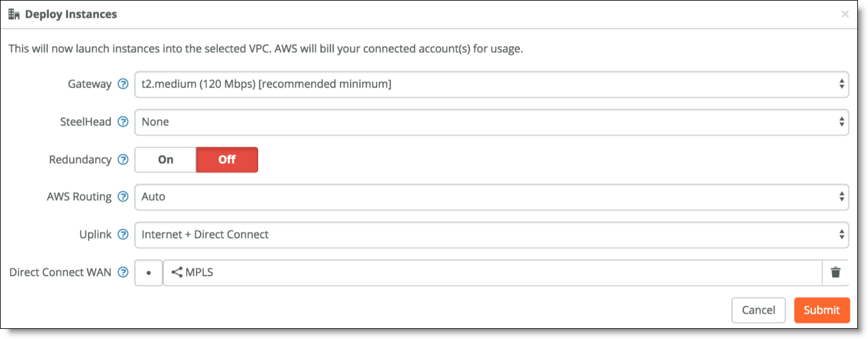Expand the SteelHead None dropdown
Viewport: 868px width, 339px height.
point(492,122)
